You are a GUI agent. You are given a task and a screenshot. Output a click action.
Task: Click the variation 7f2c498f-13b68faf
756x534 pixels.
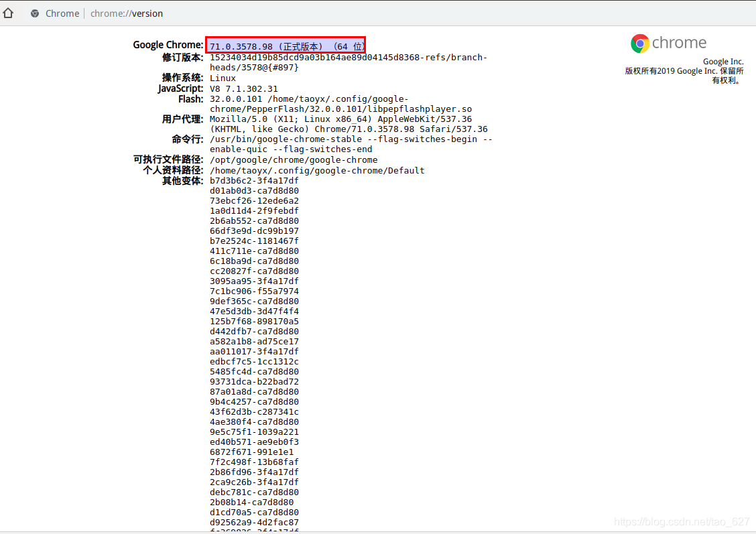coord(254,462)
